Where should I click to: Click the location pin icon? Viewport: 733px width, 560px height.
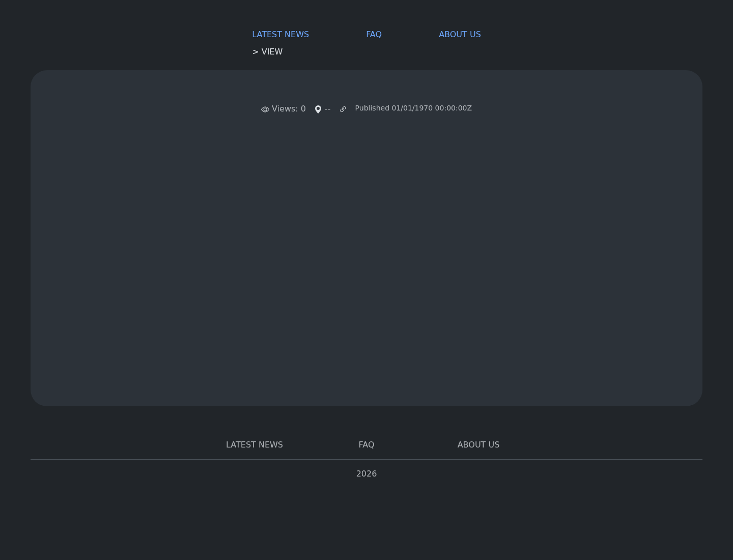318,109
